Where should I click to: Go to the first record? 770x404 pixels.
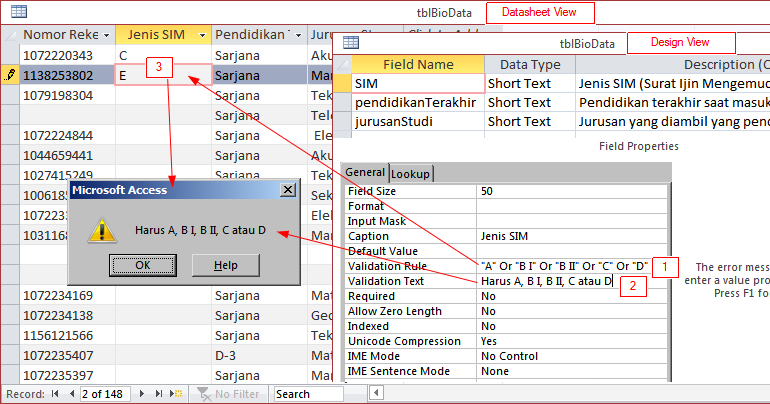coord(55,394)
